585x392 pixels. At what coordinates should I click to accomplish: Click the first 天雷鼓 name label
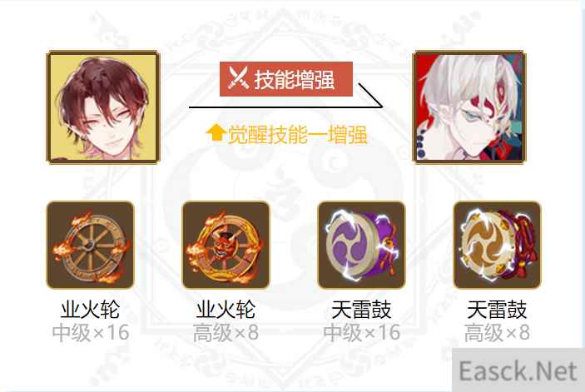[x=361, y=310]
